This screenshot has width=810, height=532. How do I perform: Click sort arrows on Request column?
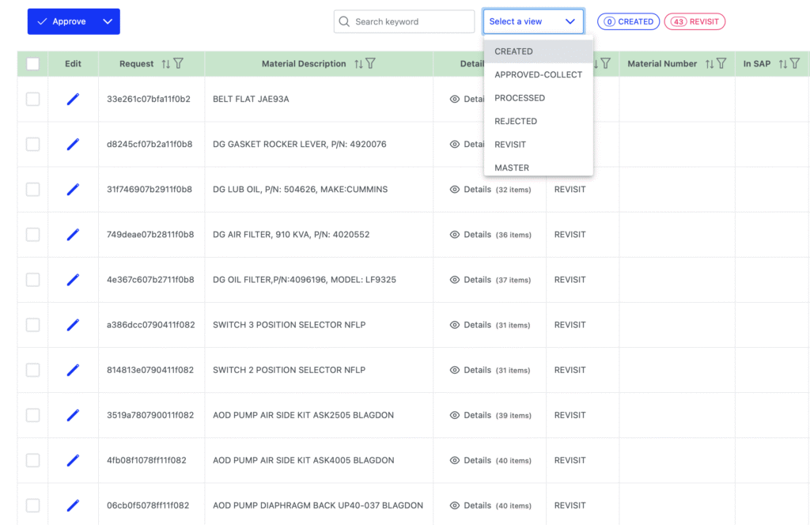pyautogui.click(x=165, y=64)
